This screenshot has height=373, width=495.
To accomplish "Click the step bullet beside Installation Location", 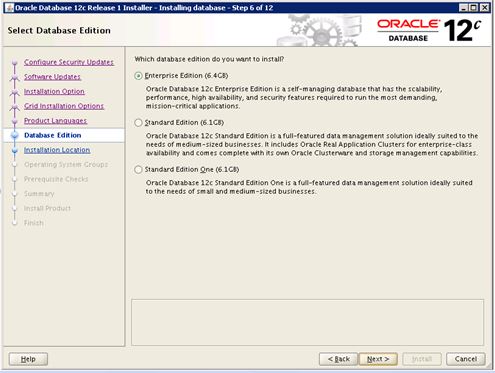I will point(15,150).
